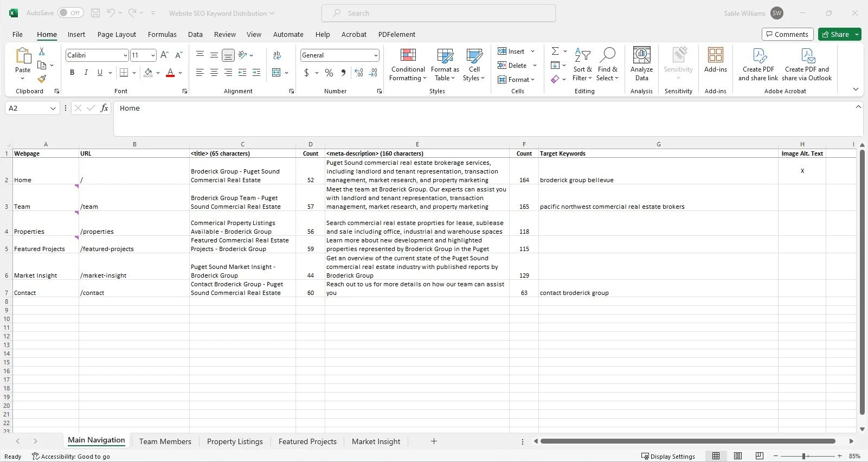Open Display Settings in status bar
Screen dimensions: 868x462
[668, 456]
